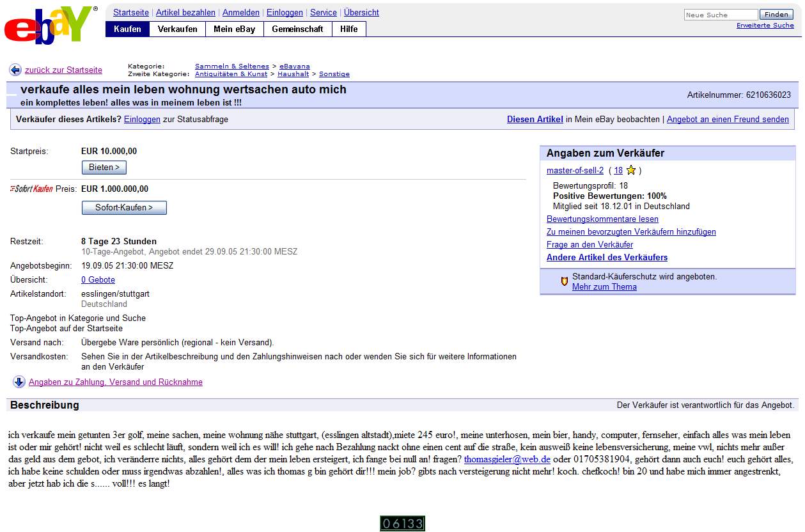Click the thomasgieler@web.de email link

(507, 460)
